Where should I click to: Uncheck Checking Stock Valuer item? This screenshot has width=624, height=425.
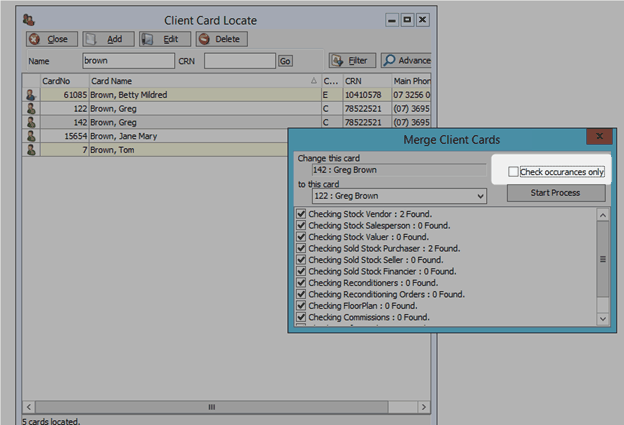pyautogui.click(x=301, y=237)
